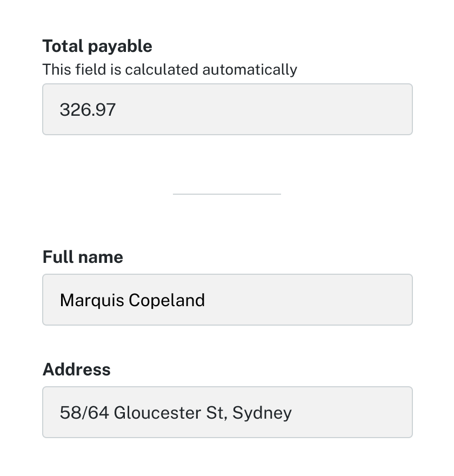Click the word "automatically" in the hint
The height and width of the screenshot is (476, 454).
[x=249, y=70]
